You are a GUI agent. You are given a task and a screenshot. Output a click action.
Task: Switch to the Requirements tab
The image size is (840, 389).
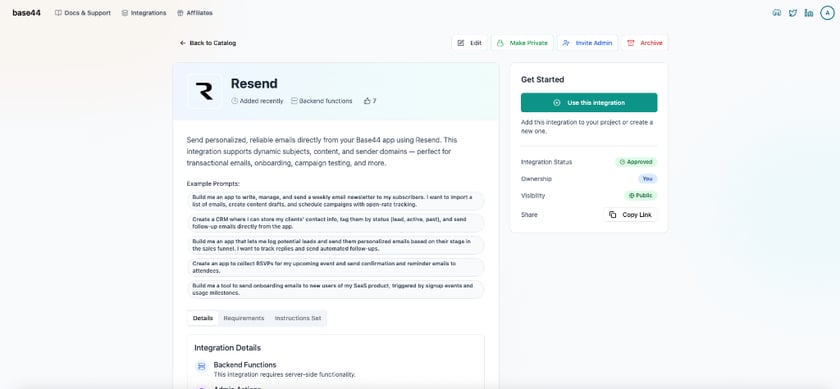244,318
